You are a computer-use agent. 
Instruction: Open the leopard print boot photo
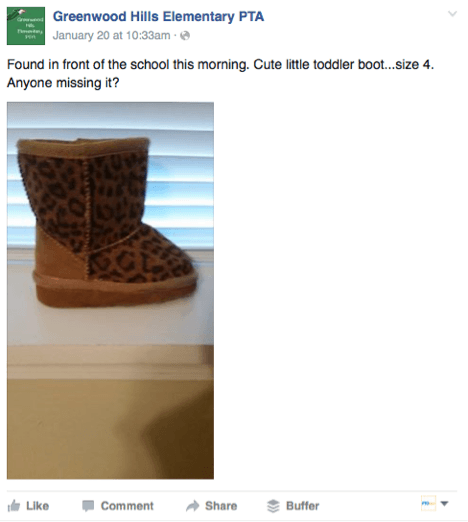point(110,290)
